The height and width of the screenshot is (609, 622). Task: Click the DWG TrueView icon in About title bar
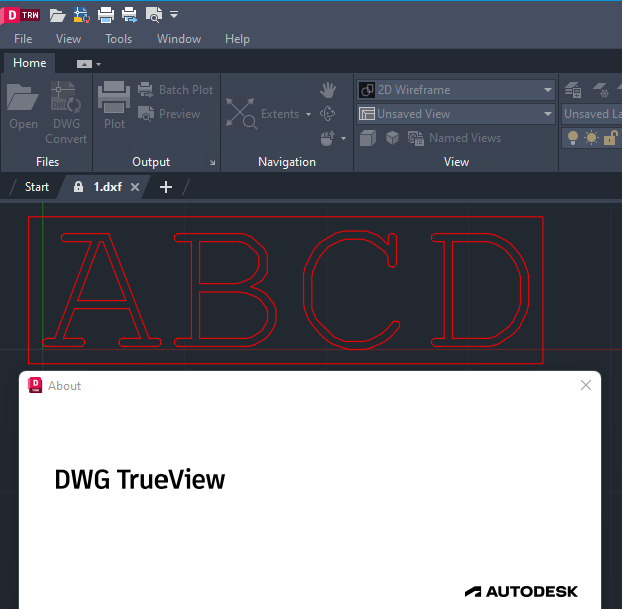[35, 385]
